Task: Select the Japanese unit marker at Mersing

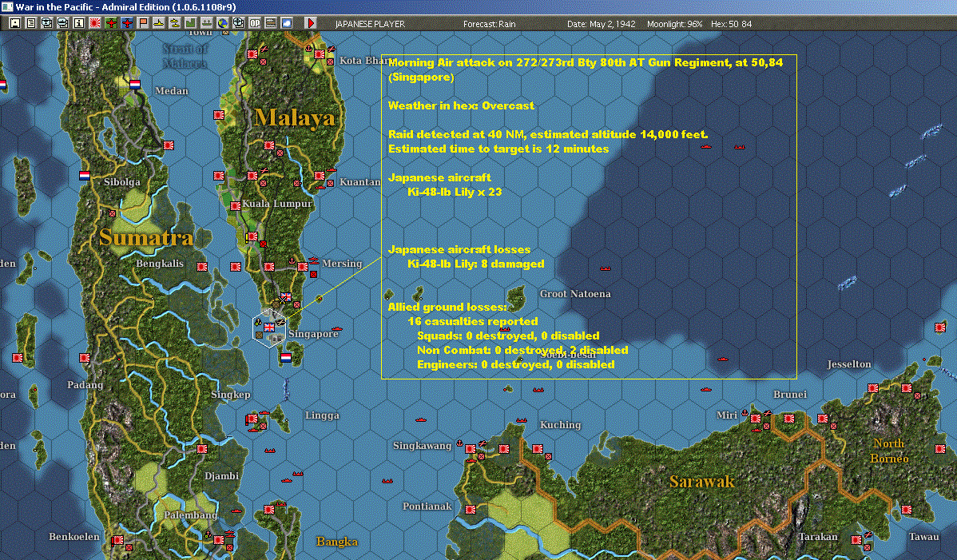Action: tap(303, 267)
